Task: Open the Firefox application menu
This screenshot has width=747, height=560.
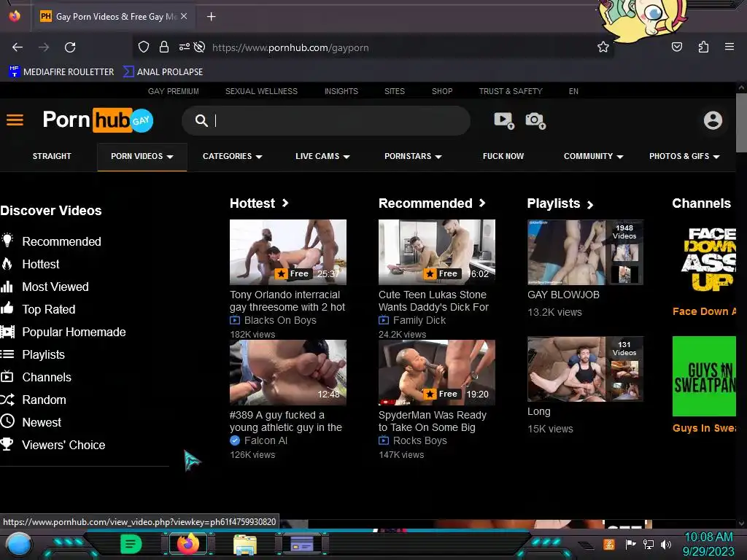Action: pos(729,47)
